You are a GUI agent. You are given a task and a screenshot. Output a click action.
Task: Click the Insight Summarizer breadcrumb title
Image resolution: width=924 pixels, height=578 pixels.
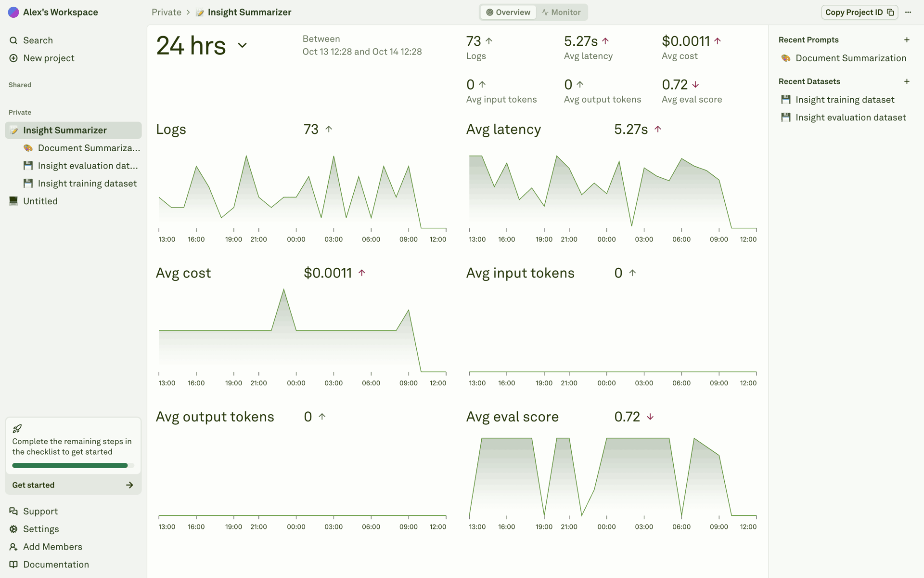click(x=249, y=13)
